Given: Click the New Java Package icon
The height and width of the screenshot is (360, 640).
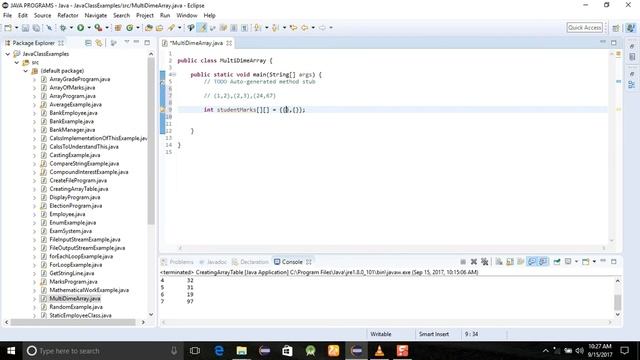Looking at the screenshot, I should [118, 28].
